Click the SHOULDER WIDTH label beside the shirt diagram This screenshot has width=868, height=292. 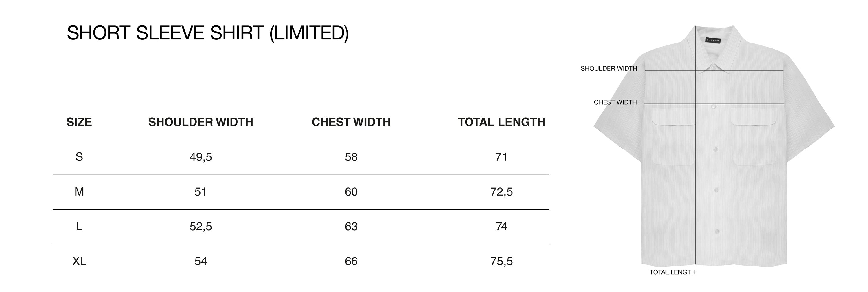tap(608, 68)
